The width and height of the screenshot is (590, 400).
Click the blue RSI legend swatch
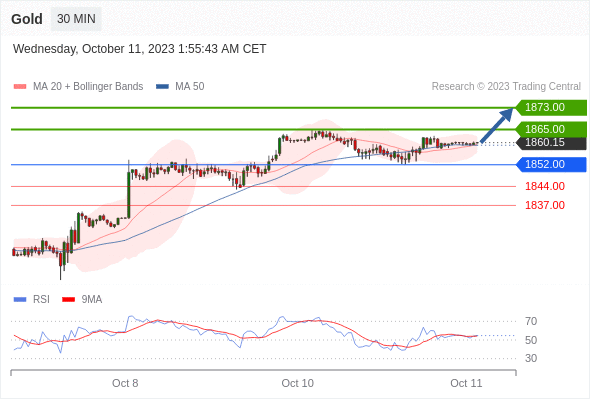point(20,300)
